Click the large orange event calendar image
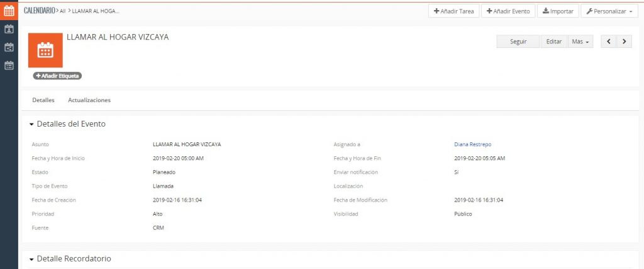644x269 pixels. pos(45,50)
